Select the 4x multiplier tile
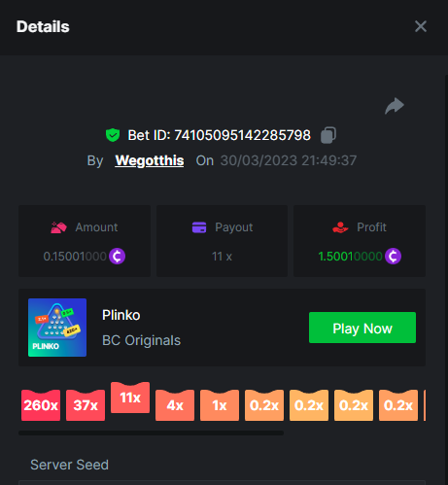Image resolution: width=448 pixels, height=485 pixels. click(175, 405)
